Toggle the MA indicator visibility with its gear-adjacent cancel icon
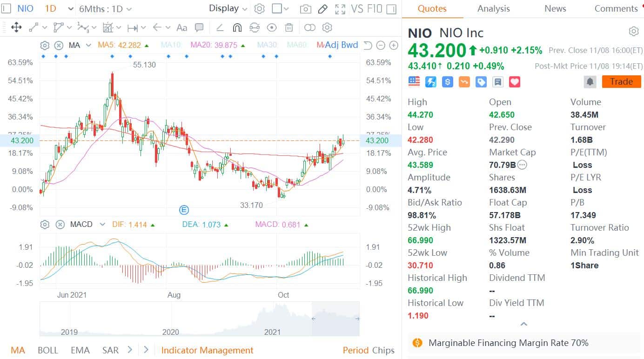Viewport: 644px width, 359px height. tap(60, 46)
